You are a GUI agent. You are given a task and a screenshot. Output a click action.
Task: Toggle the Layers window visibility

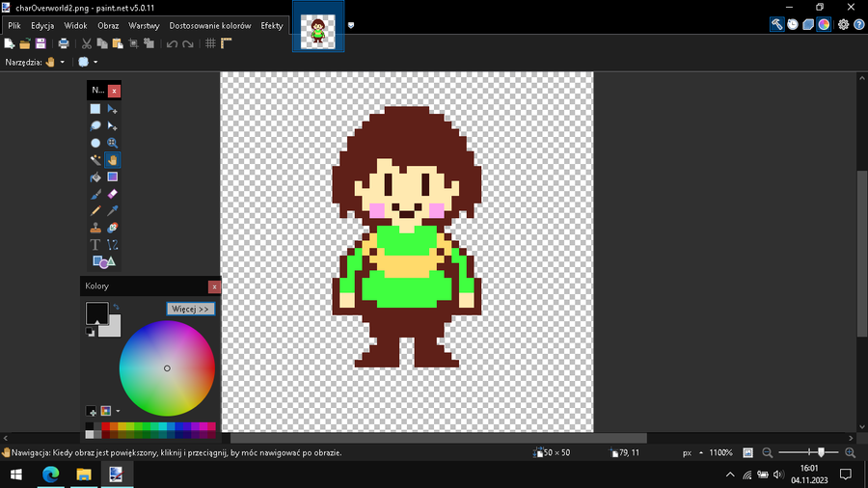808,24
